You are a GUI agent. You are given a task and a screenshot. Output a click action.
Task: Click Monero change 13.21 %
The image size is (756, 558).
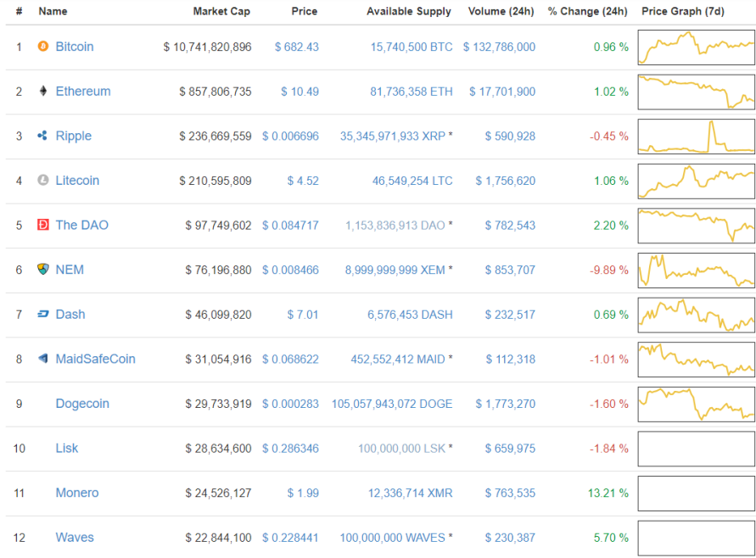coord(608,493)
